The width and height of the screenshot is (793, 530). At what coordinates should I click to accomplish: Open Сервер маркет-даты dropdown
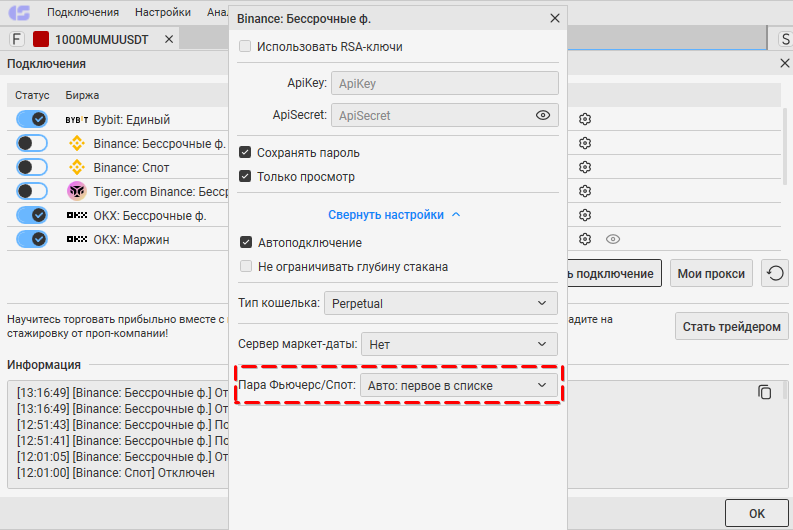pyautogui.click(x=459, y=344)
